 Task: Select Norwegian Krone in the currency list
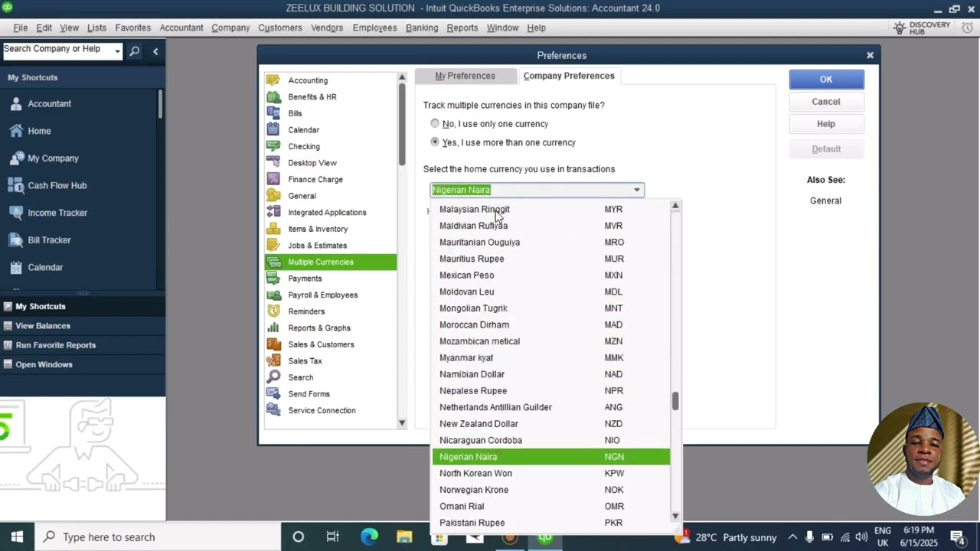click(550, 490)
